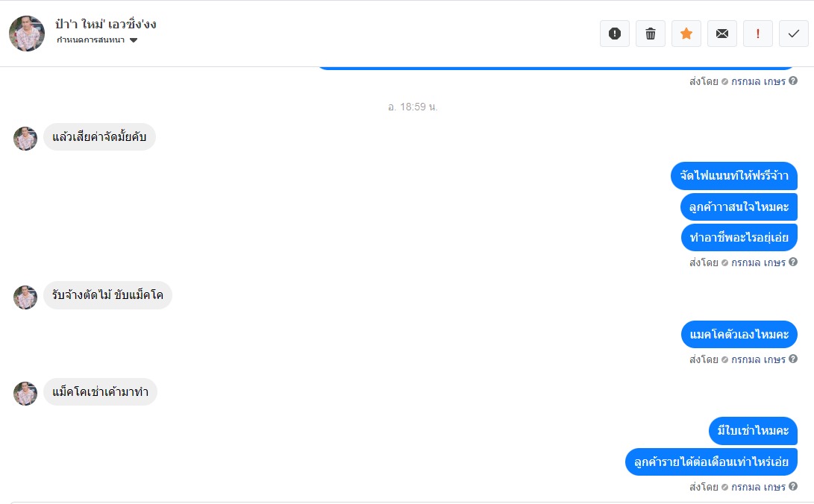Click avatar beside แม็คโคเช่าเค้ามาทำ
This screenshot has width=814, height=504.
[x=25, y=394]
